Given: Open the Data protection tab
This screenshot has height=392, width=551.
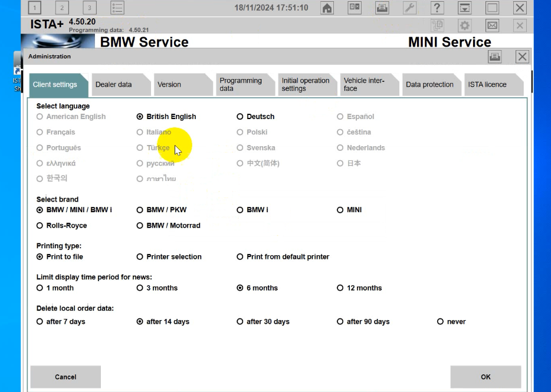Looking at the screenshot, I should click(431, 85).
